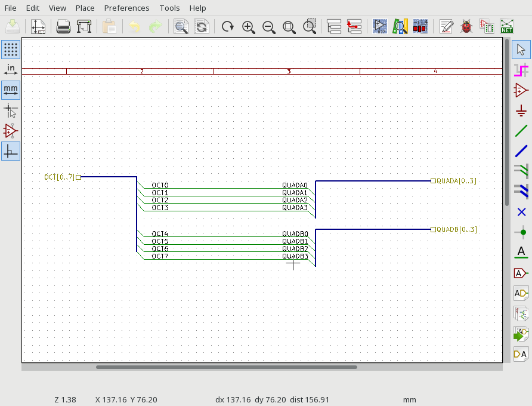Open the Footprint editor icon

[420, 26]
